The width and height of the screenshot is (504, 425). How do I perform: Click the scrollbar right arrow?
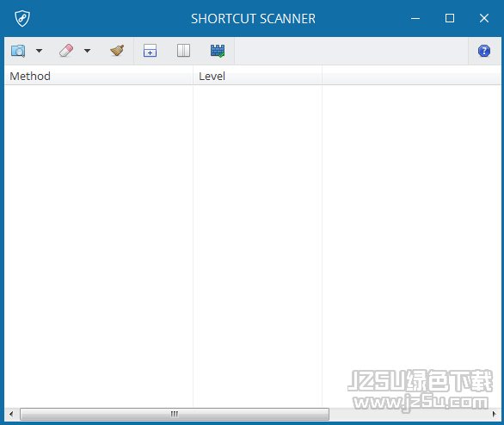click(x=495, y=414)
